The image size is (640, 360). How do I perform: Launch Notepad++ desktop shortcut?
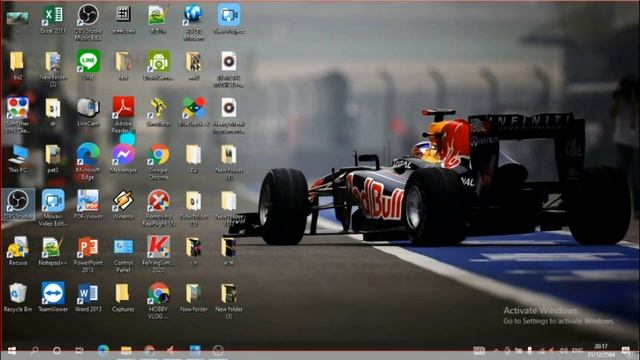53,251
